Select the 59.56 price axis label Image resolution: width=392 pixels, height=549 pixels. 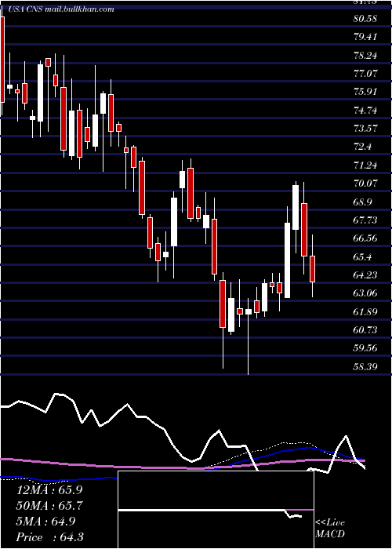(x=365, y=348)
